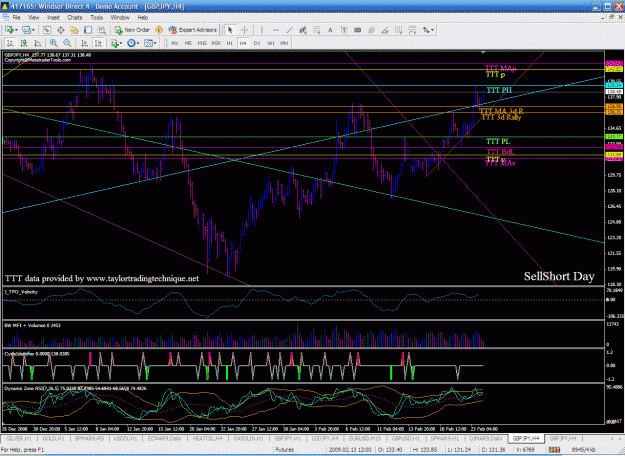This screenshot has height=456, width=625.
Task: Expand the arrows objects dropdown
Action: pos(432,30)
